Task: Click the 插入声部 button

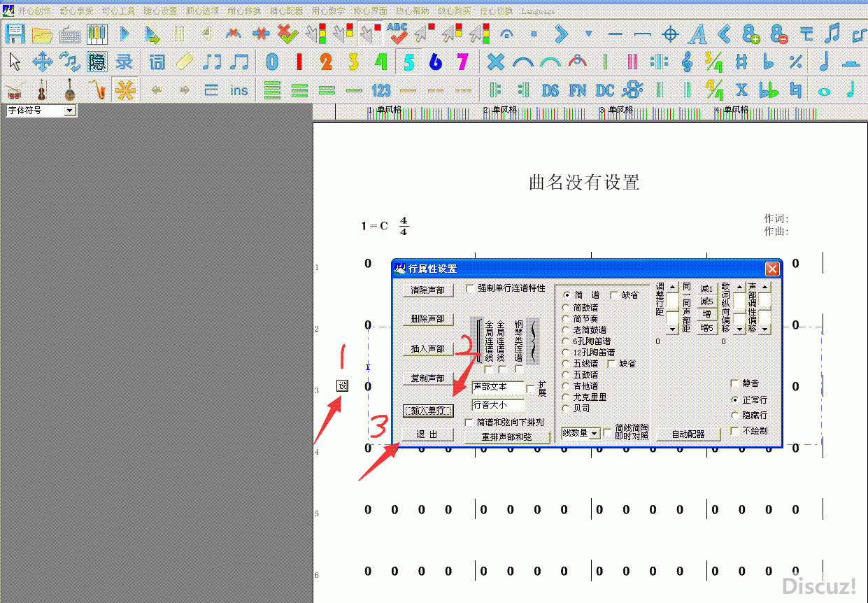Action: pos(427,348)
